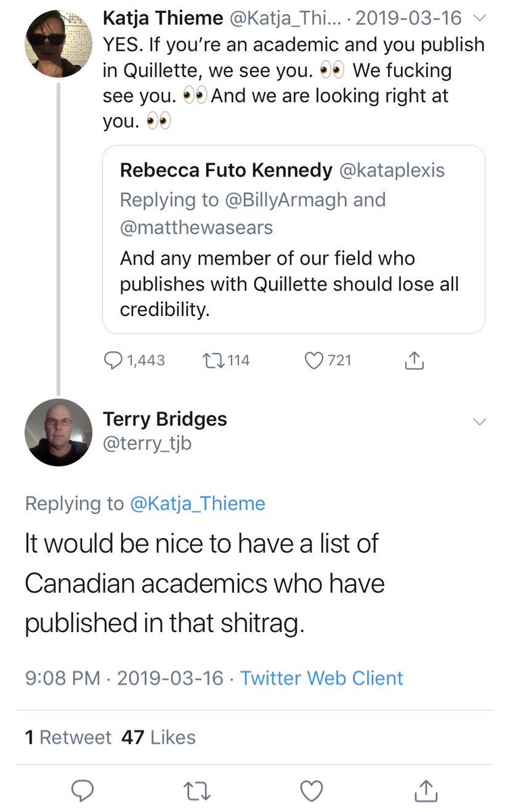This screenshot has width=505, height=812.
Task: Click the Terry Bridges display name
Action: pyautogui.click(x=165, y=419)
